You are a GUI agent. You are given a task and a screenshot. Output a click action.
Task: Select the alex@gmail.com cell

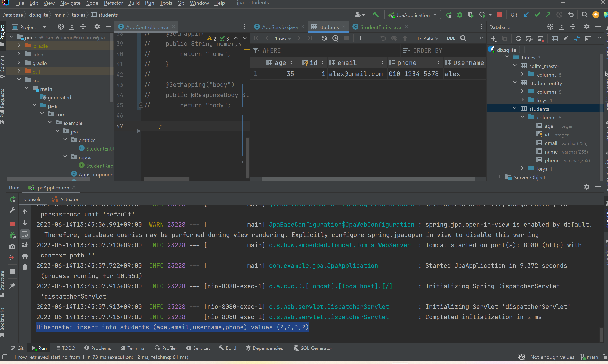click(x=357, y=74)
